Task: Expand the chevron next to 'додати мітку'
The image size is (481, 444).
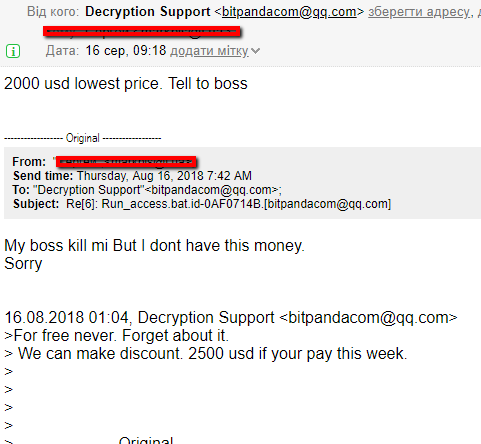Action: [255, 51]
